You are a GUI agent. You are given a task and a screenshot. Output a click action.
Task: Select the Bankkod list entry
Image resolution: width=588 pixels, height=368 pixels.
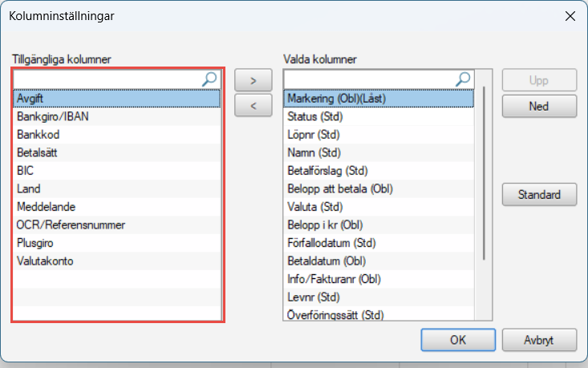pyautogui.click(x=117, y=135)
